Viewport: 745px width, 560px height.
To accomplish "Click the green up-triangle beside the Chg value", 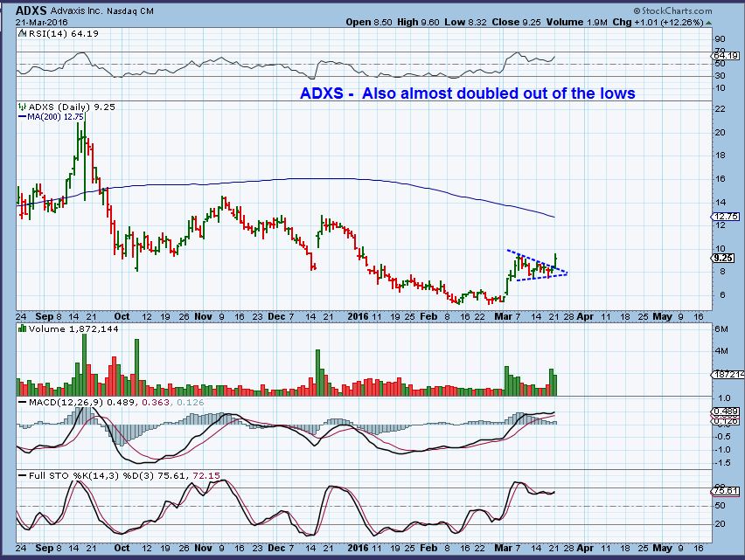I will coord(709,23).
